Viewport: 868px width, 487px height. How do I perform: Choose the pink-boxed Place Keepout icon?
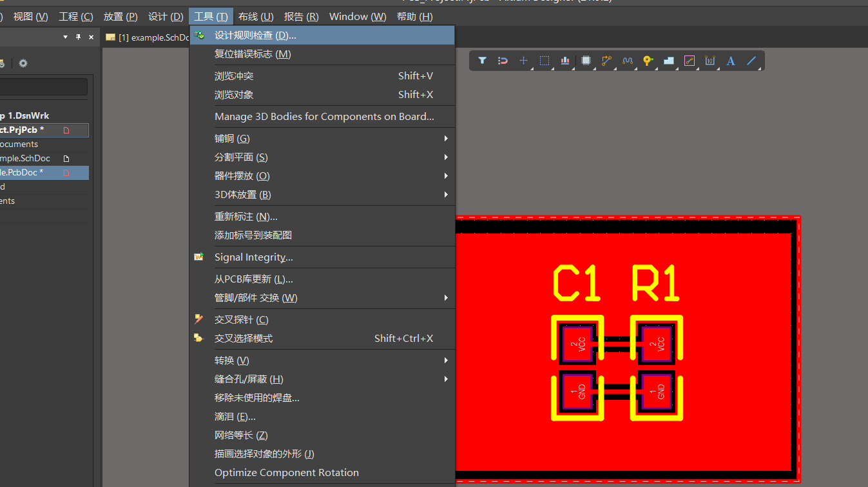690,61
